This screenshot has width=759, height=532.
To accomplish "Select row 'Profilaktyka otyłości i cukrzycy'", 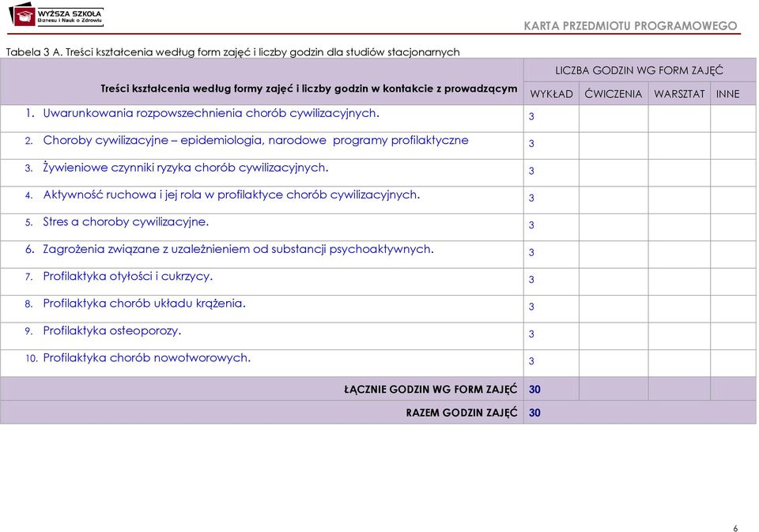I will (378, 281).
